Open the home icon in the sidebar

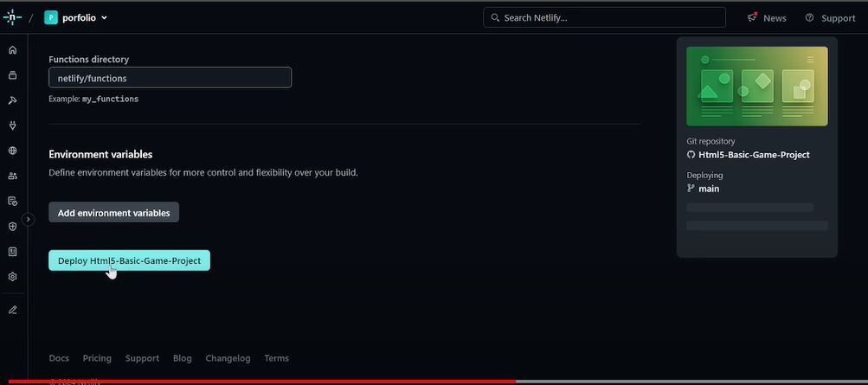click(x=13, y=50)
